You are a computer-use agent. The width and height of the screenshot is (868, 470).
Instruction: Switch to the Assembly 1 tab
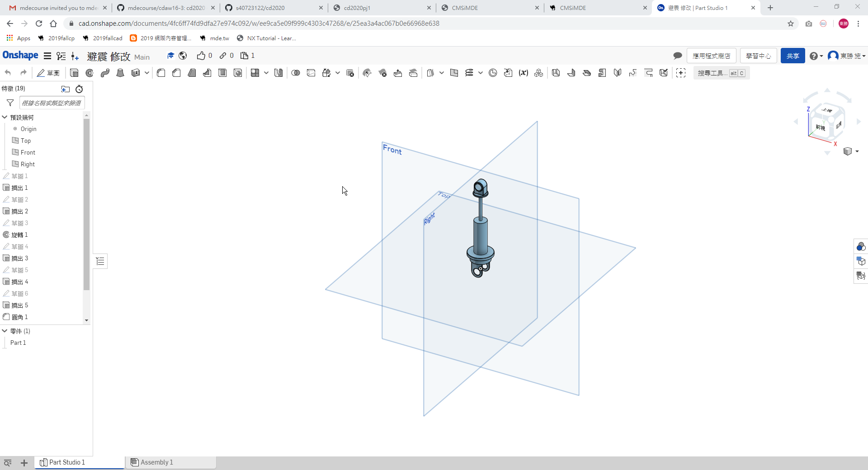[157, 462]
